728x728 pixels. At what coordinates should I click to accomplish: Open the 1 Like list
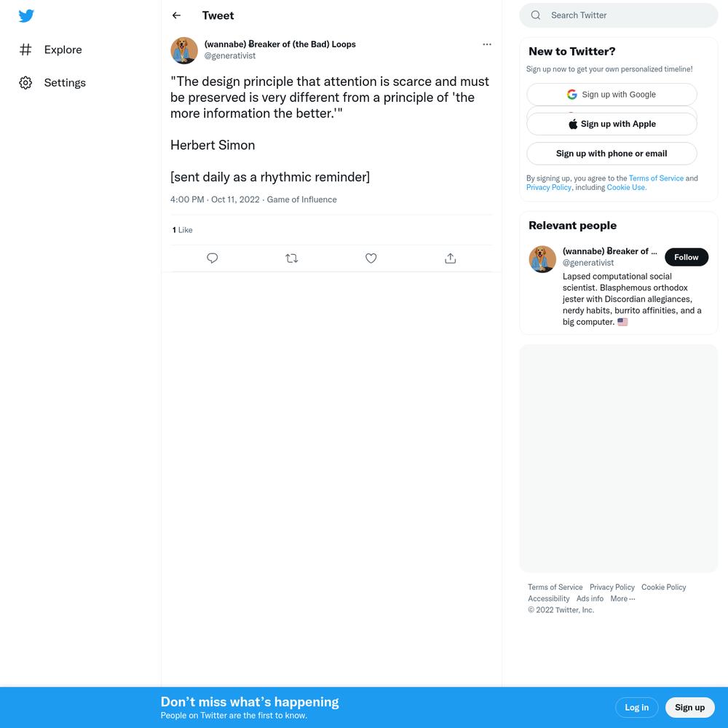coord(182,230)
